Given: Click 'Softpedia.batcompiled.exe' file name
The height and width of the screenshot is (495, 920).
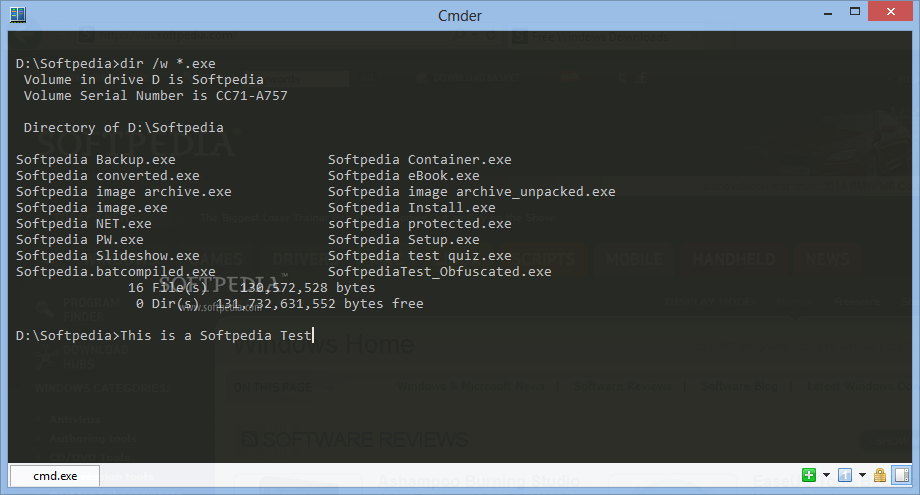Looking at the screenshot, I should [116, 272].
